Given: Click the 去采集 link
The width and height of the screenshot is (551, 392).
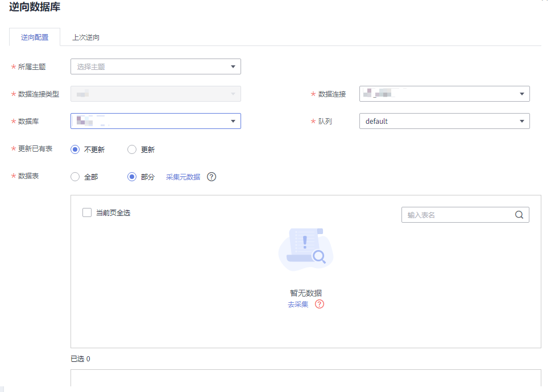Looking at the screenshot, I should tap(298, 304).
